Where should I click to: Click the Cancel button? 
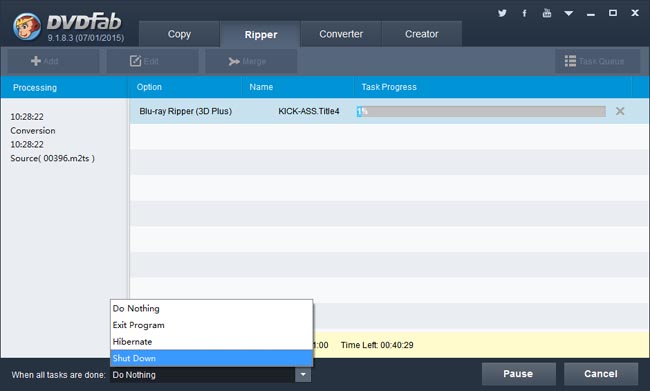[x=601, y=374]
